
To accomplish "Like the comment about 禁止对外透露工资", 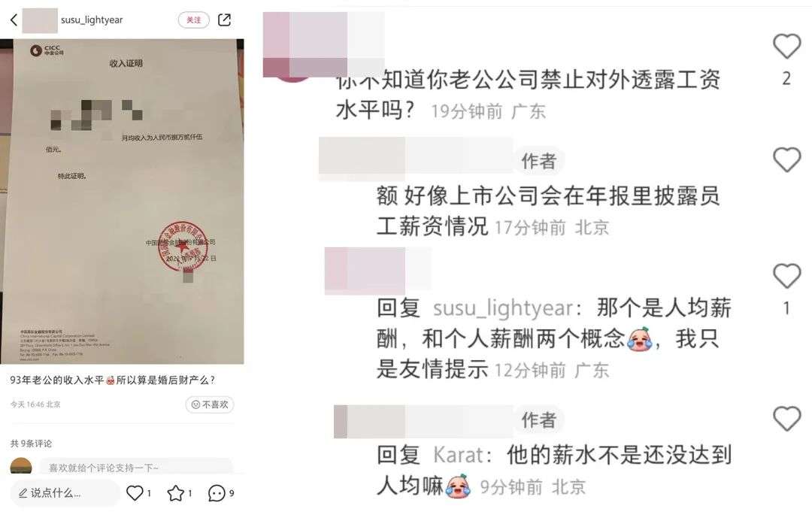I will click(786, 46).
